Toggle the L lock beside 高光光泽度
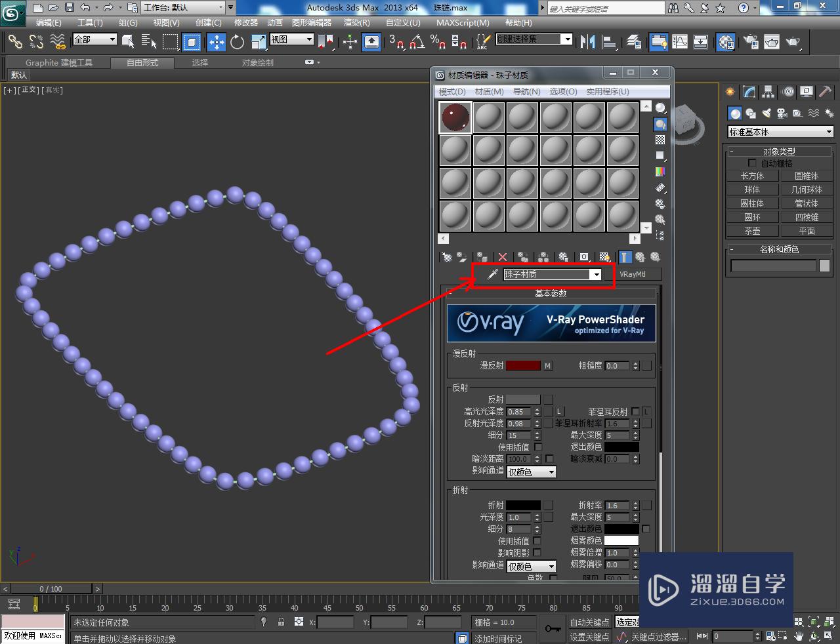 (x=560, y=411)
